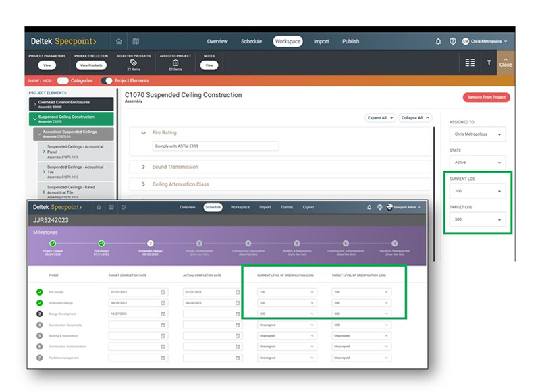Toggle the Categories show/hide switch

pos(63,80)
